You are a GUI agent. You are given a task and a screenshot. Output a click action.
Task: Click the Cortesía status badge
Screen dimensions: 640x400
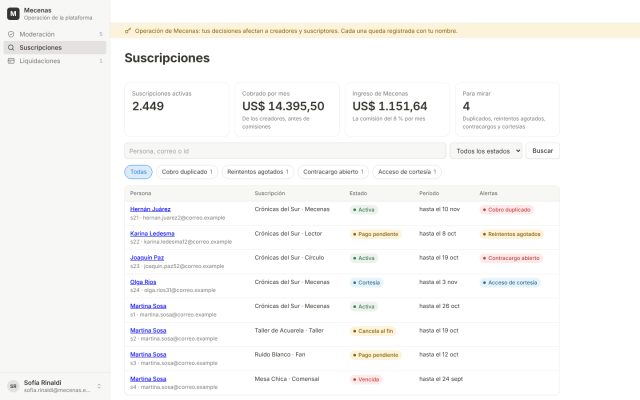pos(366,282)
